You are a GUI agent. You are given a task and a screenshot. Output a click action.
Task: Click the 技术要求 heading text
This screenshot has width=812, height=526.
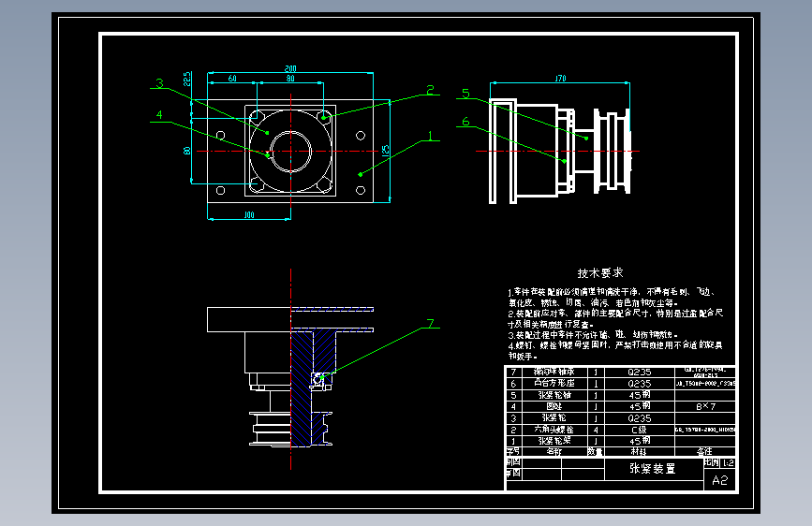(600, 273)
